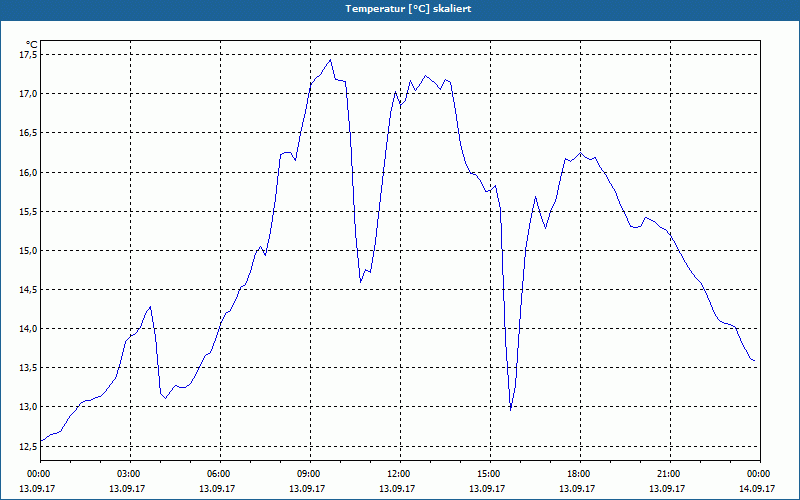The height and width of the screenshot is (500, 800).
Task: Click the '°C' unit label above the y-axis
Action: [32, 45]
